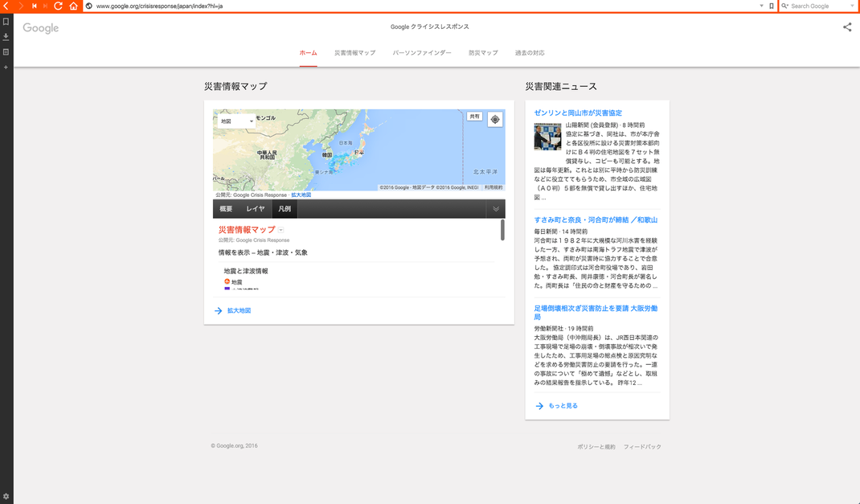Click the my location target icon on map
This screenshot has width=860, height=504.
point(495,120)
